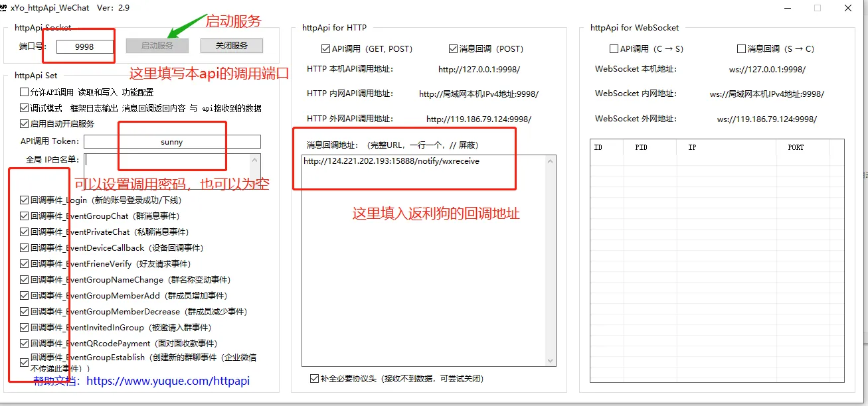Click the API调用 Token field

click(x=172, y=142)
